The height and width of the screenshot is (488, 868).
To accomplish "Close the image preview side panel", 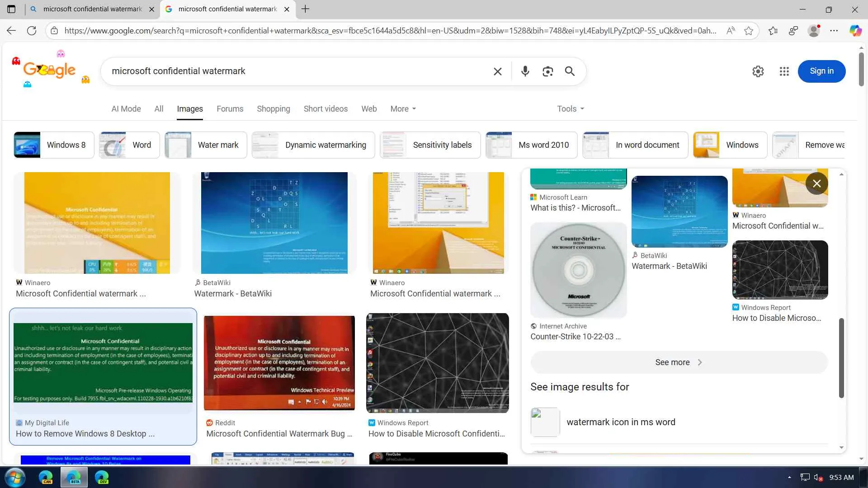I will point(816,183).
